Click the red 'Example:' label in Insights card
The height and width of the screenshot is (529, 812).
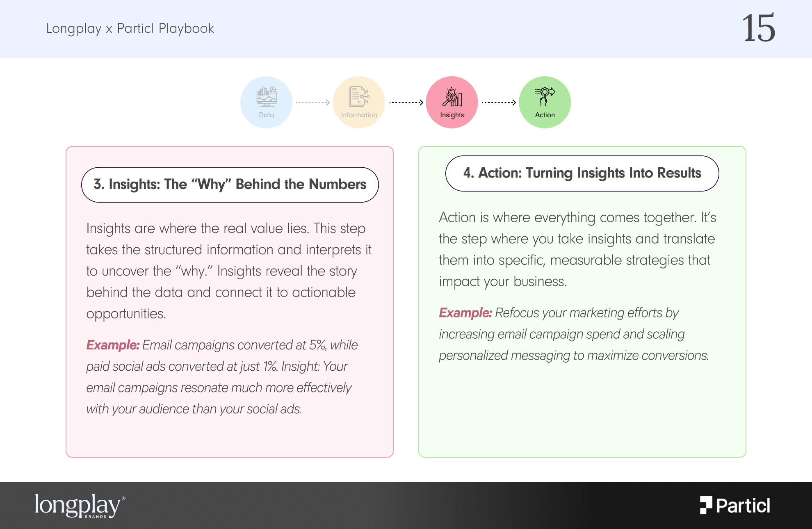point(113,345)
